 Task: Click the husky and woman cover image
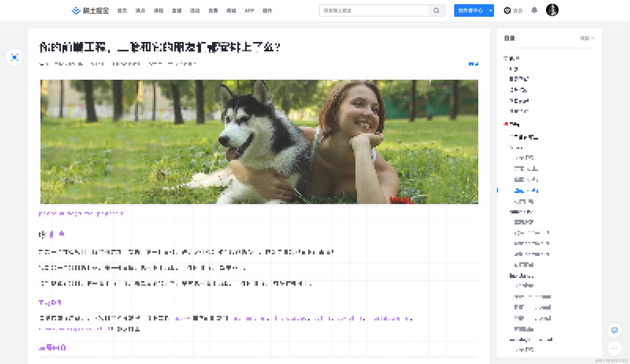(259, 142)
